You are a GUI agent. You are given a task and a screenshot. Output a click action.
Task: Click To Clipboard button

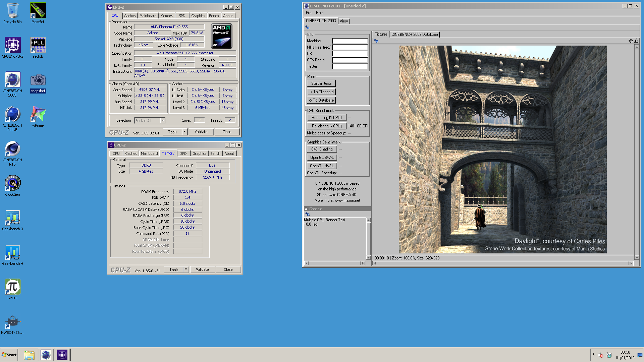[321, 92]
